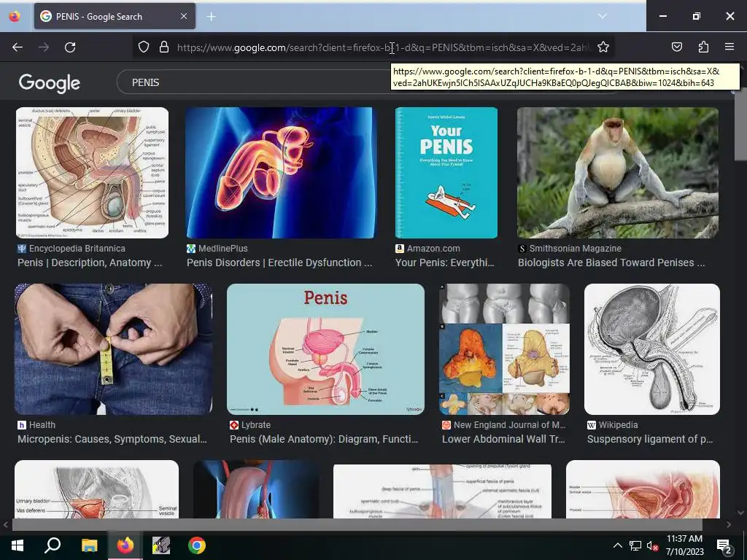
Task: View site security info via lock icon
Action: point(164,47)
